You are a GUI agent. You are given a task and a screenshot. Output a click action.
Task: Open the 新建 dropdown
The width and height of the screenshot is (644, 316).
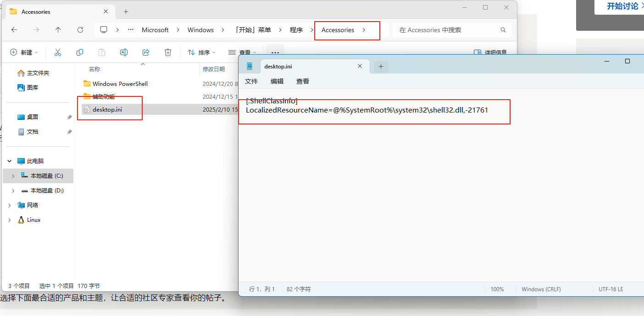tap(24, 52)
